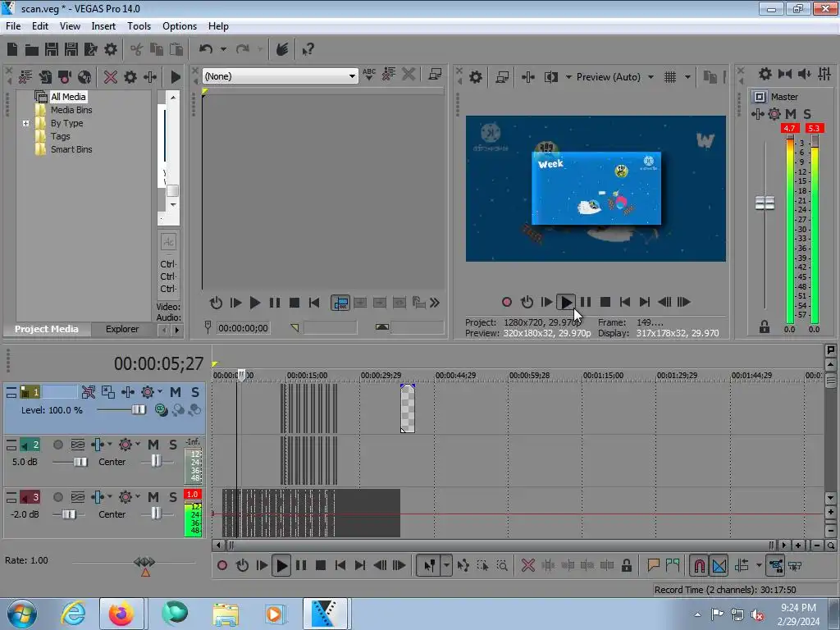Screen dimensions: 840x630
Task: Click the Zoom Edit tool magnifier
Action: pos(502,565)
